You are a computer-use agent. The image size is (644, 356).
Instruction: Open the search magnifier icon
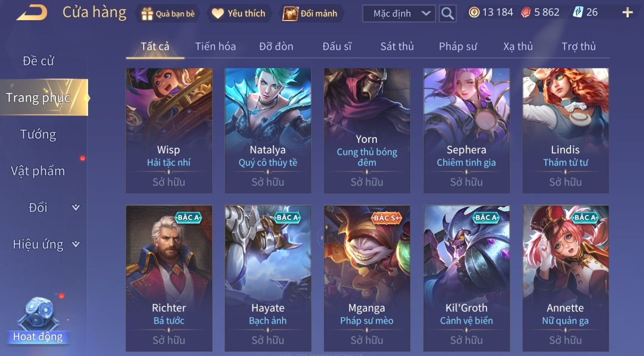click(x=447, y=14)
